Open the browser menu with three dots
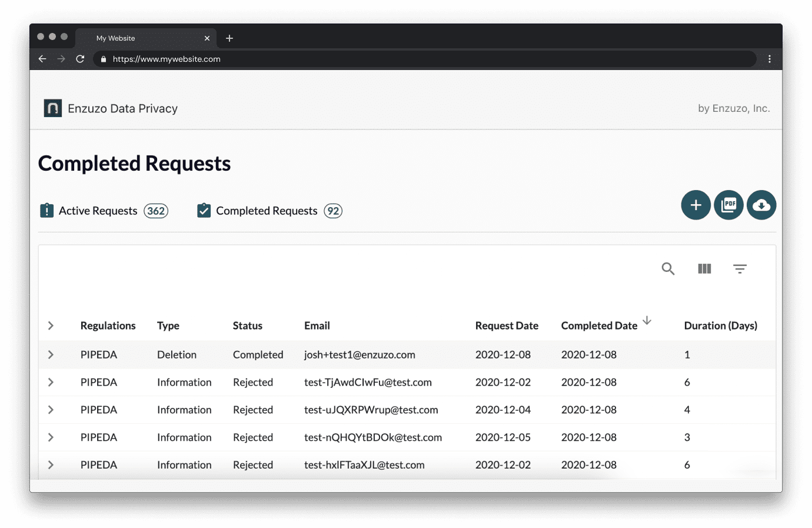The height and width of the screenshot is (528, 812). pyautogui.click(x=770, y=59)
